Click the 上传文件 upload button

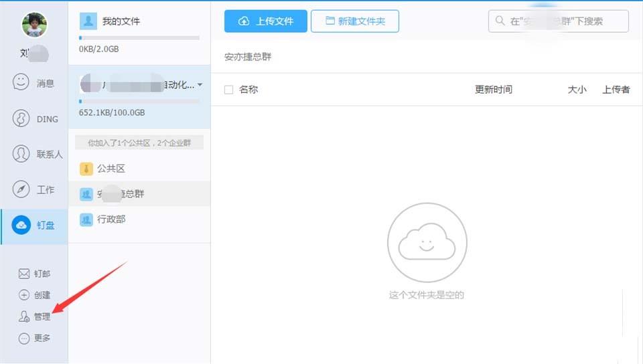[x=266, y=21]
